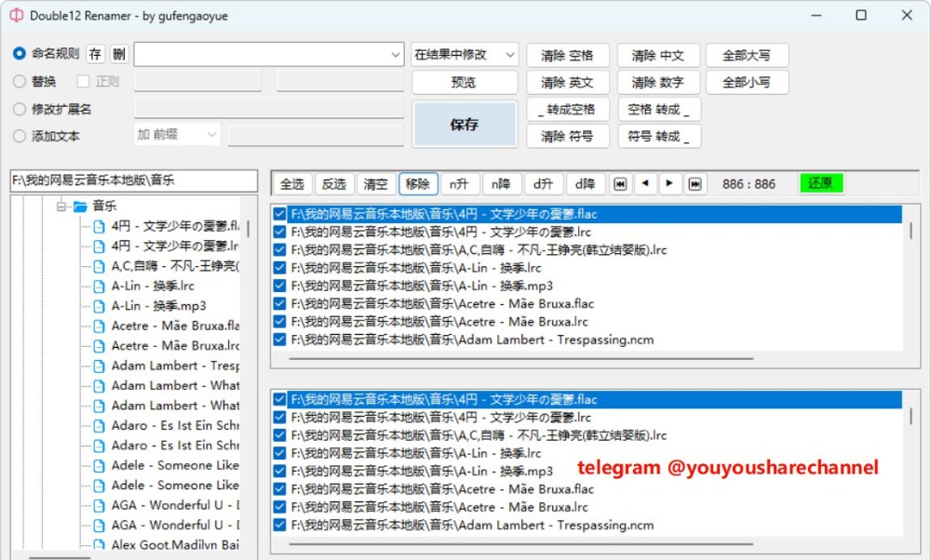Click the move-previous left arrow button
931x560 pixels.
[645, 184]
